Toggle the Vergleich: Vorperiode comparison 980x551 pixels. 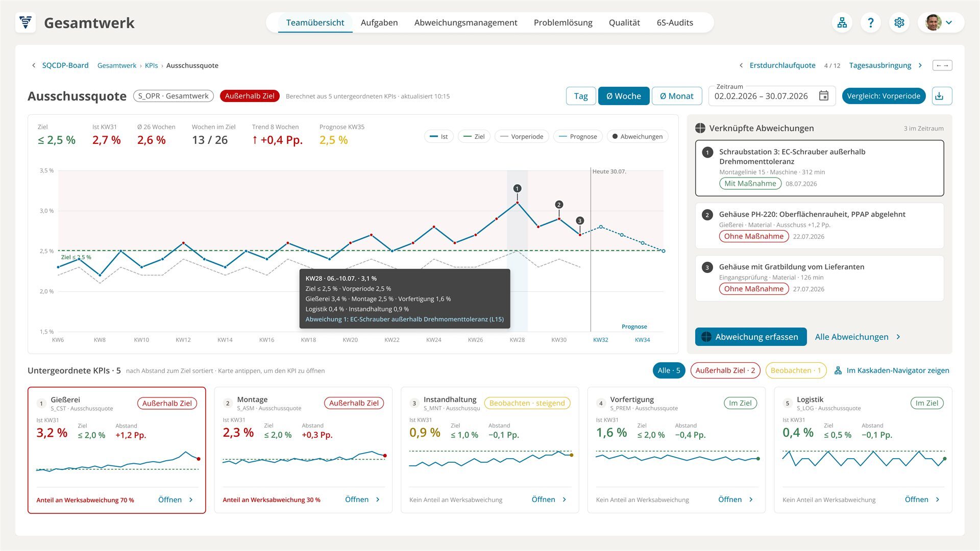[x=884, y=96]
